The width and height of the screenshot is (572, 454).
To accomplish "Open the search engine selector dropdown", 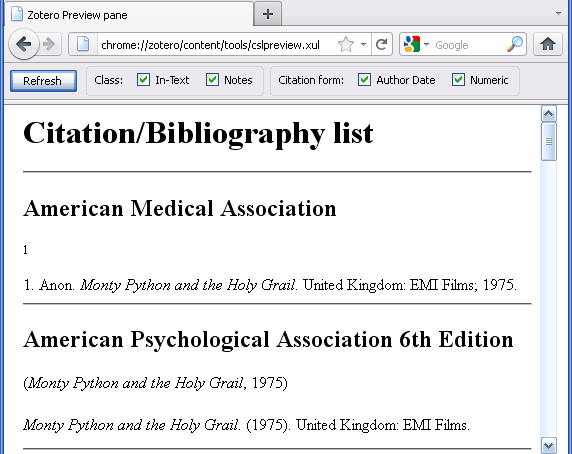I will click(426, 44).
